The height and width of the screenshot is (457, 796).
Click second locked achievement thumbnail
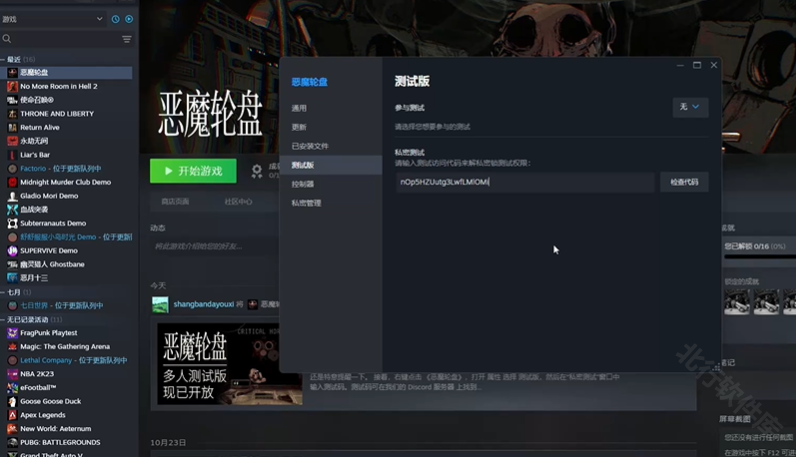click(x=766, y=302)
